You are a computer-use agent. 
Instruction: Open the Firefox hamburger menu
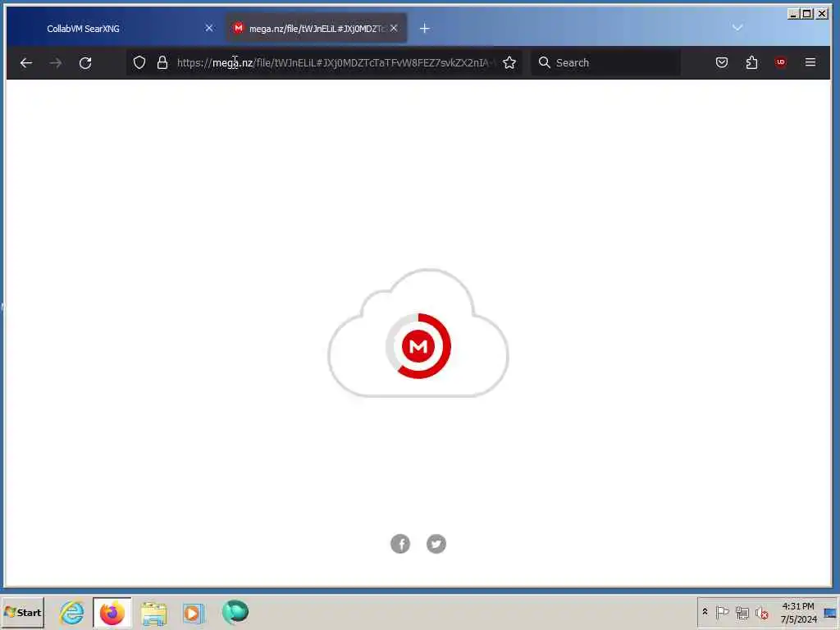[x=810, y=62]
